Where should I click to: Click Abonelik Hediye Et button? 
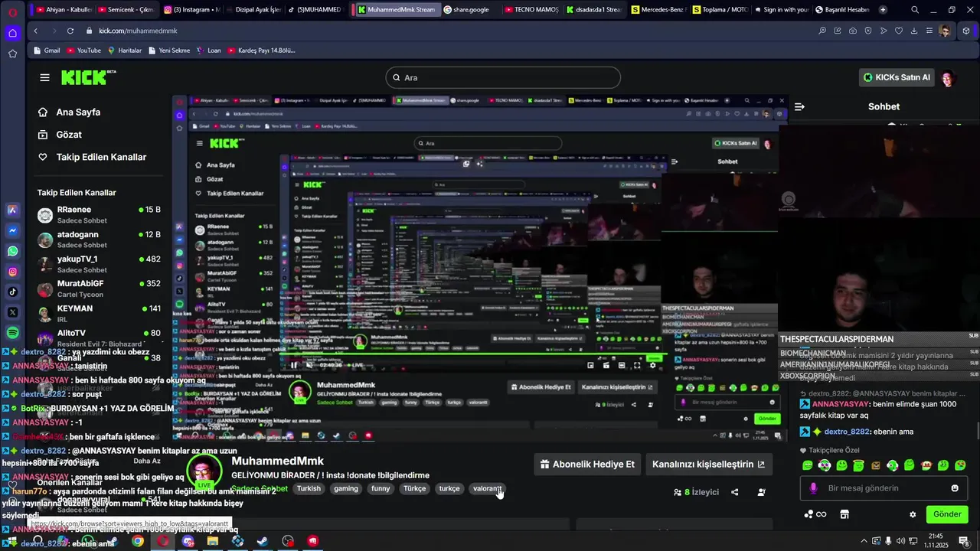(x=587, y=464)
